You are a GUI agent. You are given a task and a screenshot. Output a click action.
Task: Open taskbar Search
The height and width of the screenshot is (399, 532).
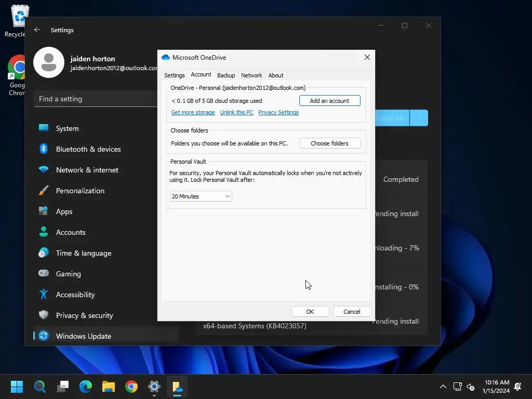(39, 387)
